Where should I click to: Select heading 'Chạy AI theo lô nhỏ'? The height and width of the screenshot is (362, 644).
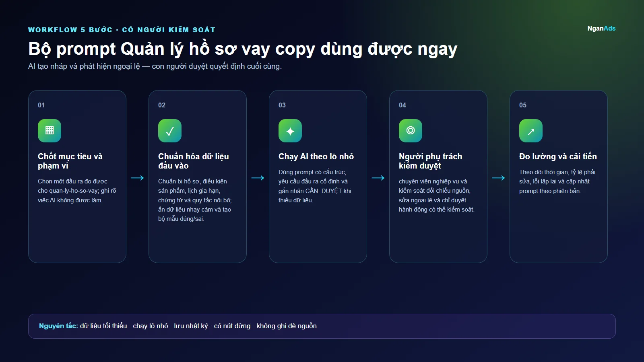coord(316,156)
